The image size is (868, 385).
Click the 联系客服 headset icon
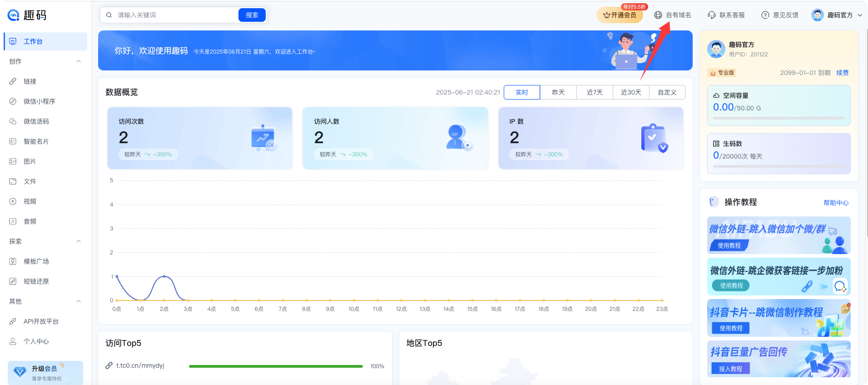pyautogui.click(x=711, y=15)
